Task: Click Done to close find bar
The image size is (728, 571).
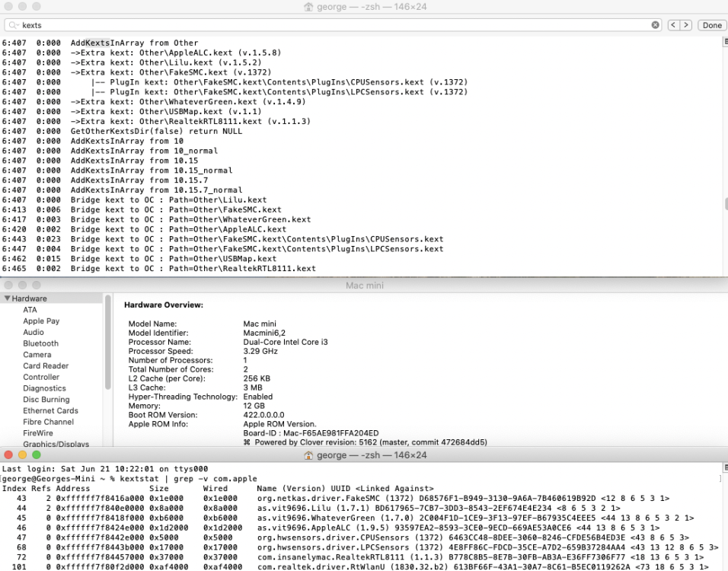Action: 712,25
